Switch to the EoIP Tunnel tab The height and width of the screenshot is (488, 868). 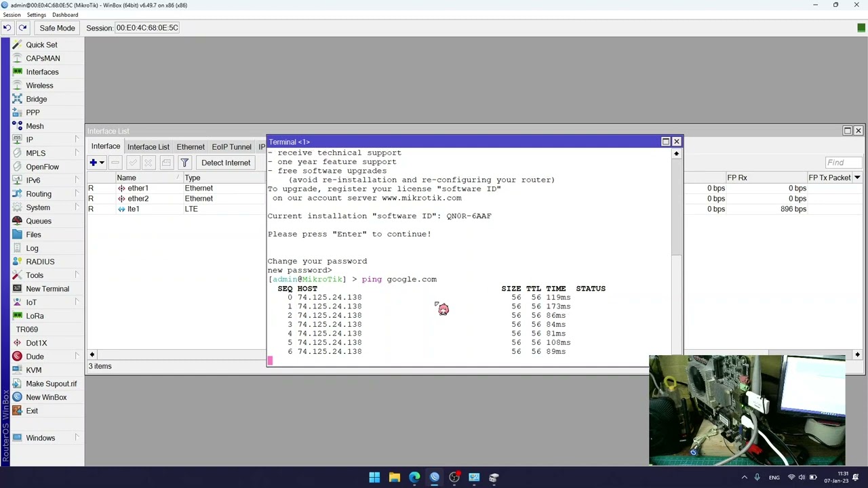pos(231,147)
